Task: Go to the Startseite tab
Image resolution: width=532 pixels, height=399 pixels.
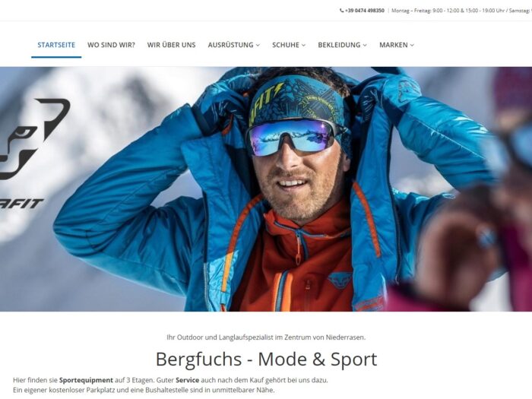Action: pos(56,45)
